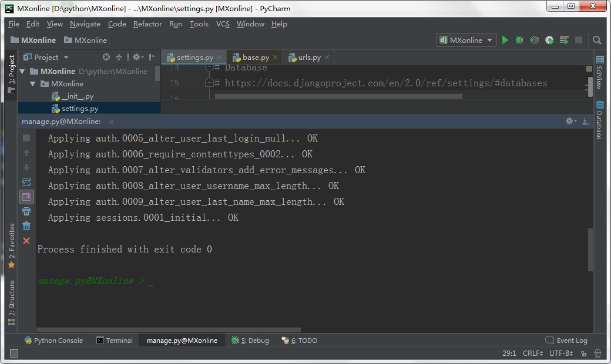Open the VCS menu
611x364 pixels.
coord(223,23)
